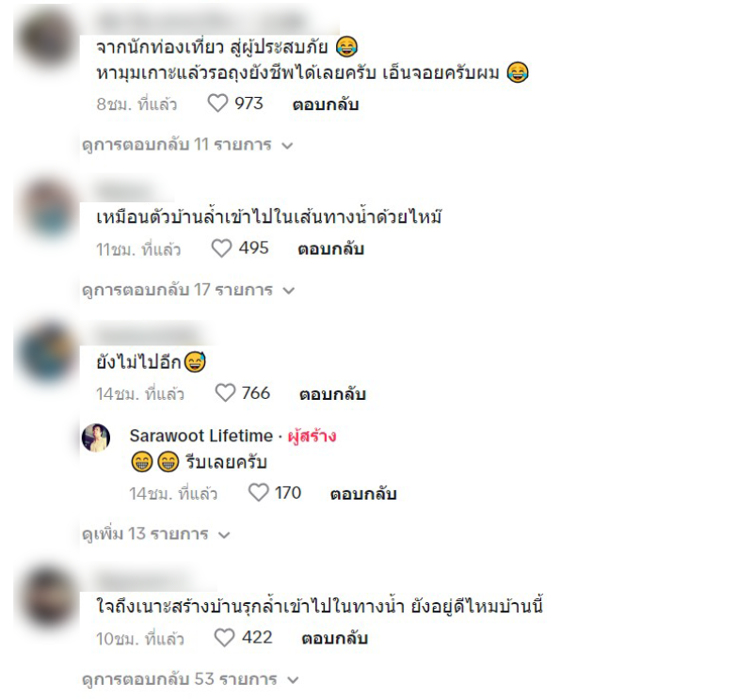
Task: Reply (ตอบกลับ) to the 422-like comment
Action: (x=335, y=638)
